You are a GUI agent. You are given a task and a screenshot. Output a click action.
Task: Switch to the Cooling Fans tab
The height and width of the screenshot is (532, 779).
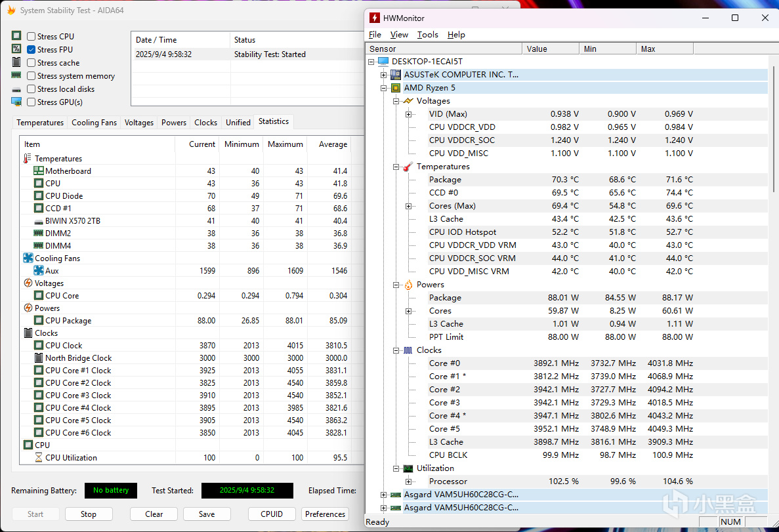(94, 123)
